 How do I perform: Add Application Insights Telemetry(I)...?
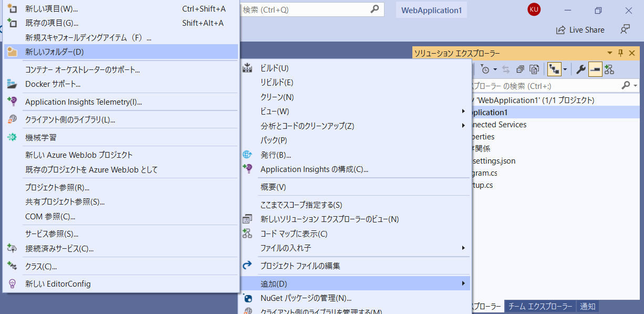tap(121, 102)
